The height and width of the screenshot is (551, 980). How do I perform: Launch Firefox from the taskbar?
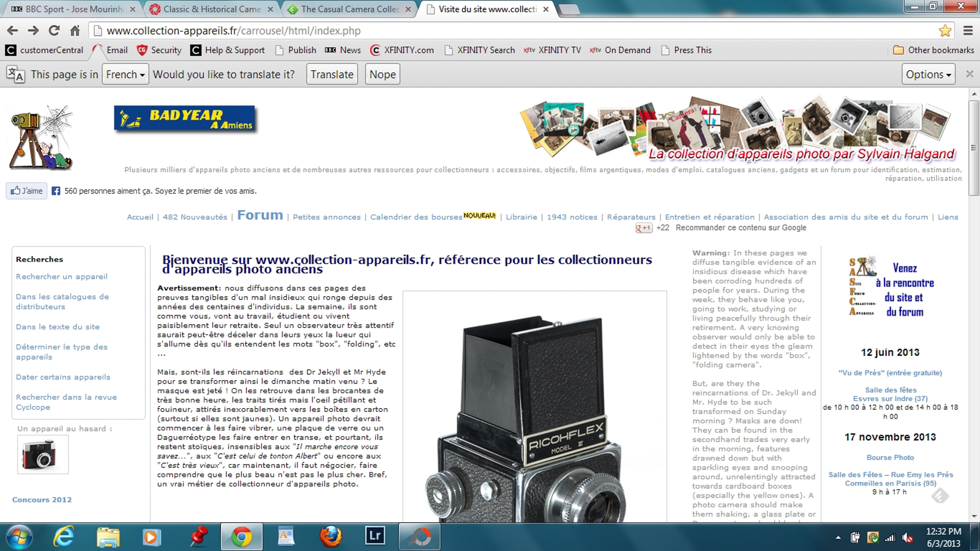(330, 536)
